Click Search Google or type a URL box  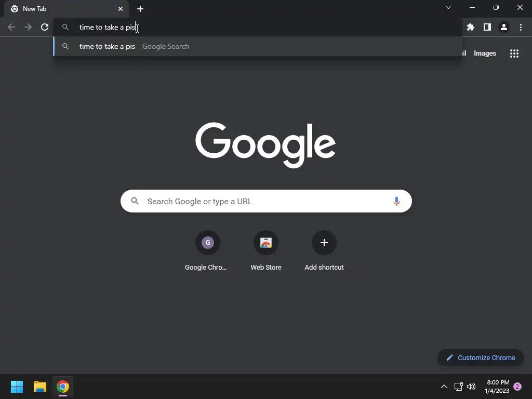(266, 201)
